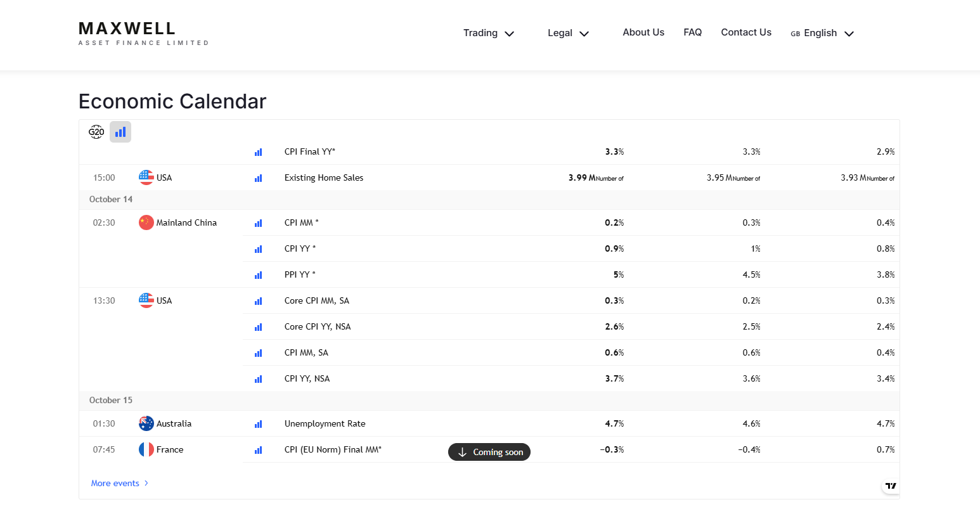The height and width of the screenshot is (528, 980).
Task: Click the October 14 date header
Action: tap(111, 199)
